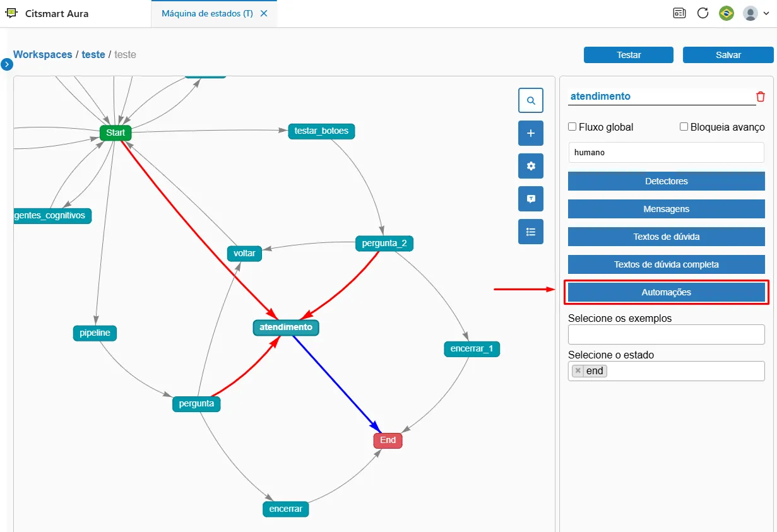777x532 pixels.
Task: Open the user avatar menu
Action: pyautogui.click(x=756, y=13)
